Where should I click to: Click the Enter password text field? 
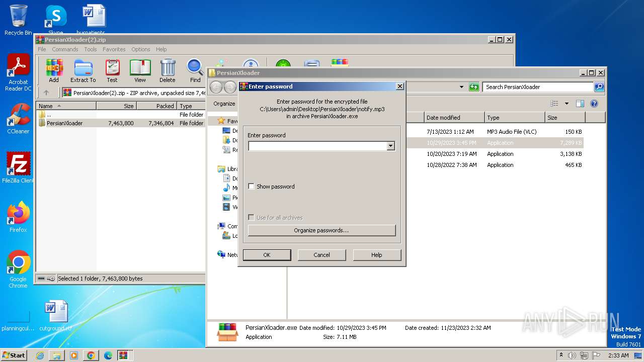coord(317,146)
